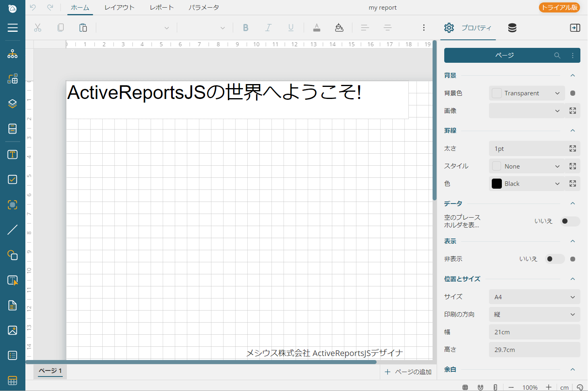Screen dimensions: 588x391
Task: Open the fill background color tool
Action: [339, 27]
